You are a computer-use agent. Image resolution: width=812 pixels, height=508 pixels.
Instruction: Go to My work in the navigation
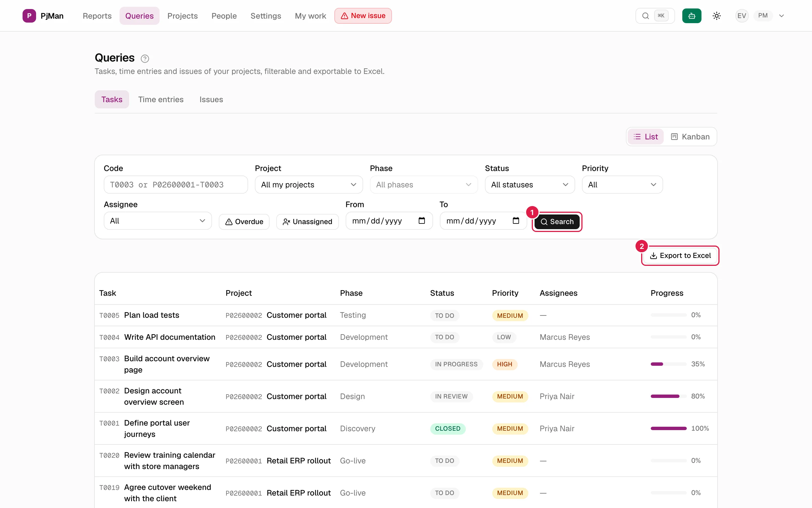click(310, 16)
